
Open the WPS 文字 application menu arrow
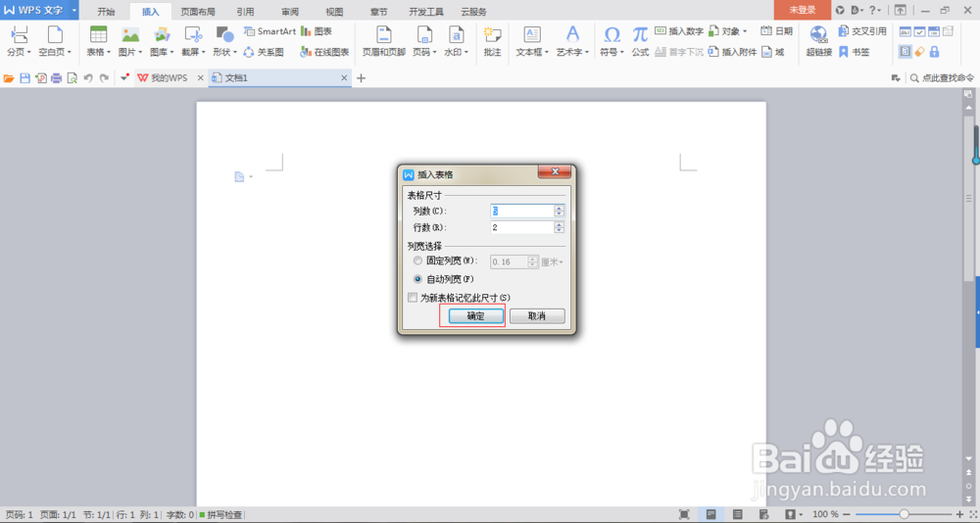click(74, 10)
